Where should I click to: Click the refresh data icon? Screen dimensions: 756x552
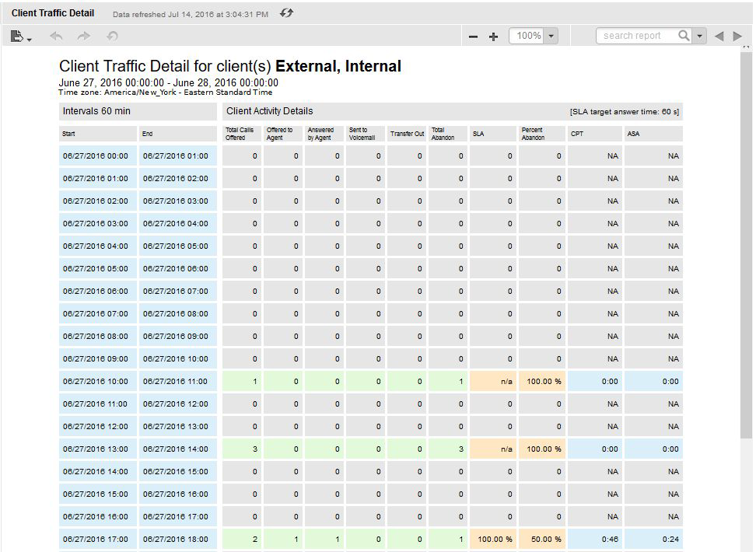pyautogui.click(x=286, y=13)
